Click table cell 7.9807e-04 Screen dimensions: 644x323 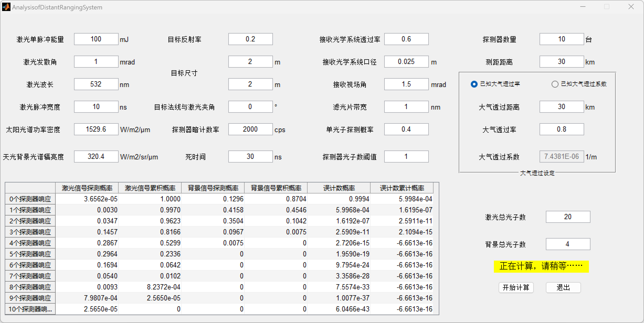[87, 298]
